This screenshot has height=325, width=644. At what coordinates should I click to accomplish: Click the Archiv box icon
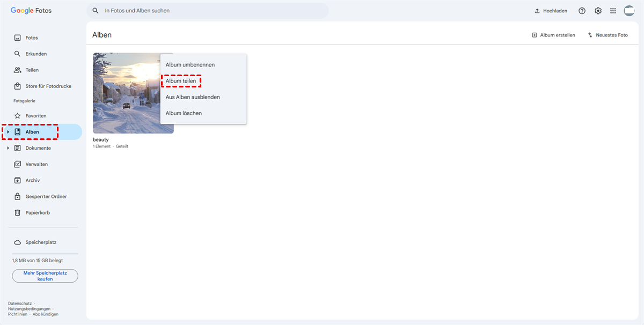click(18, 180)
